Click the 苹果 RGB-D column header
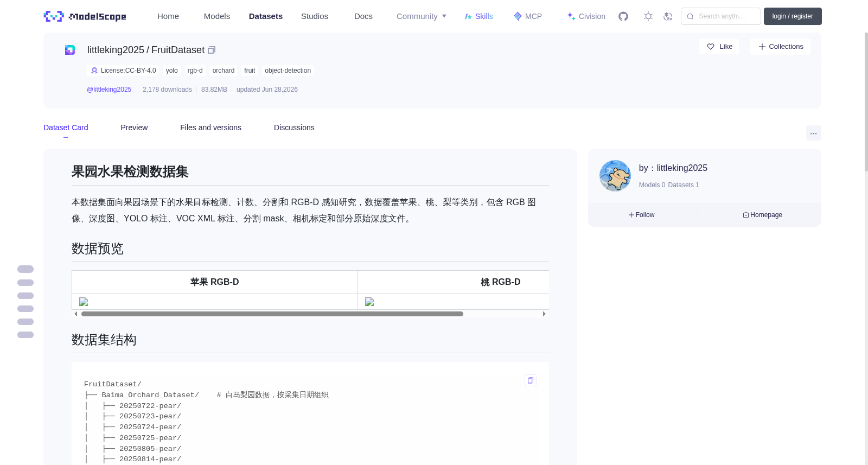This screenshot has width=868, height=465. point(215,282)
